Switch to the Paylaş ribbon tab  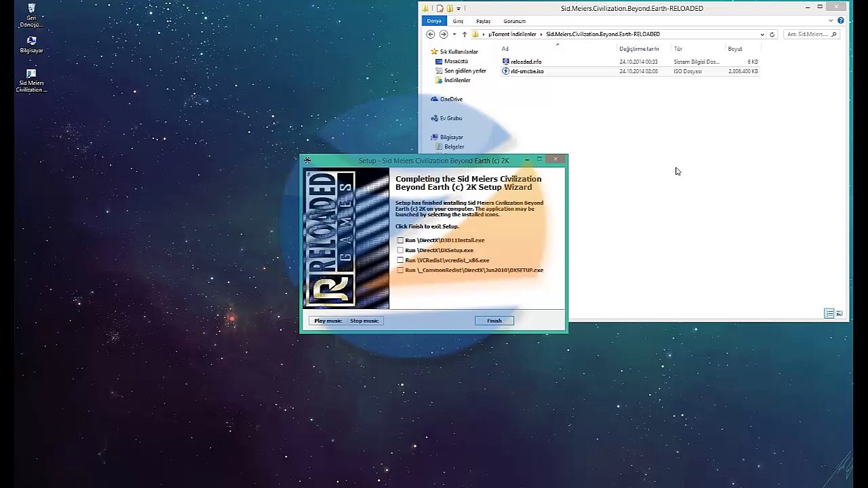tap(483, 21)
